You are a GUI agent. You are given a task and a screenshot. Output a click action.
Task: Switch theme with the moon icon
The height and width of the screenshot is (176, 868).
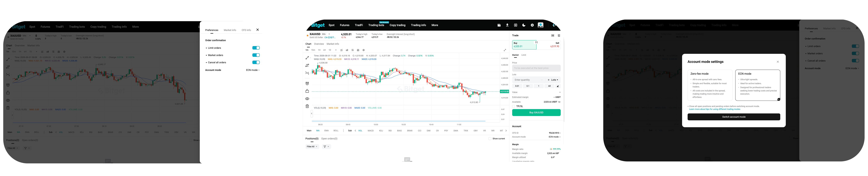click(524, 25)
